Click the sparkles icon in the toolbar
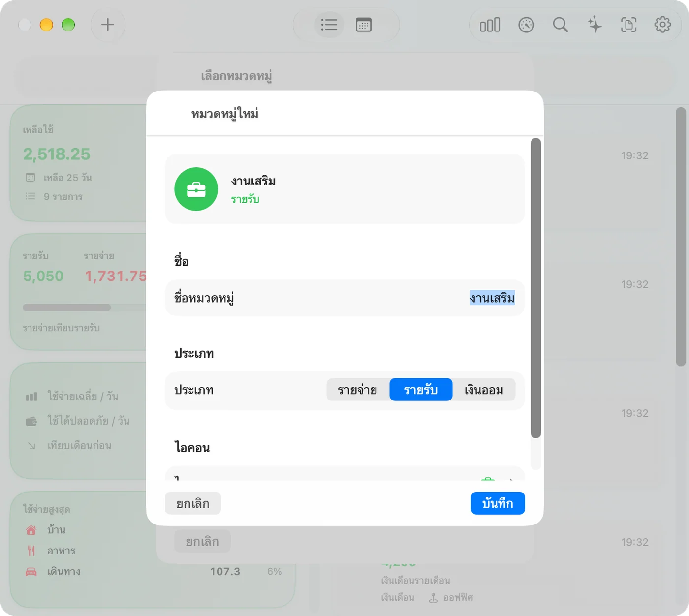Image resolution: width=689 pixels, height=616 pixels. [x=595, y=25]
